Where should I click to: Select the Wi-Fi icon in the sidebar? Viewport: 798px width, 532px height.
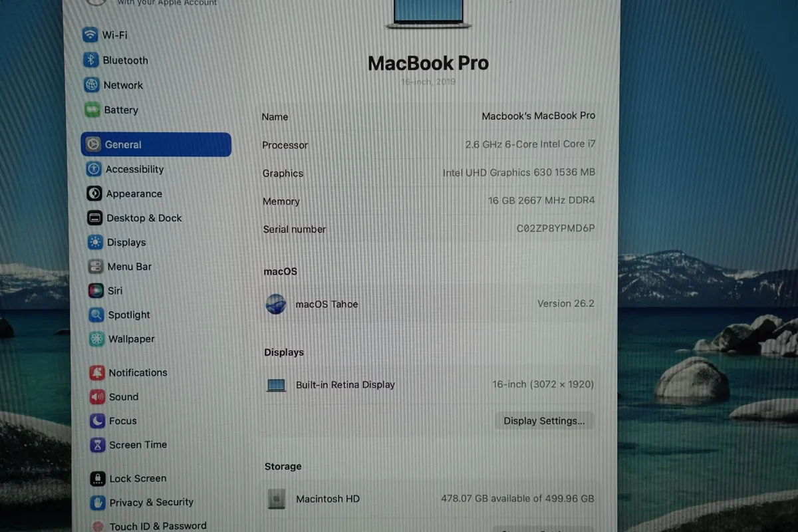point(92,35)
